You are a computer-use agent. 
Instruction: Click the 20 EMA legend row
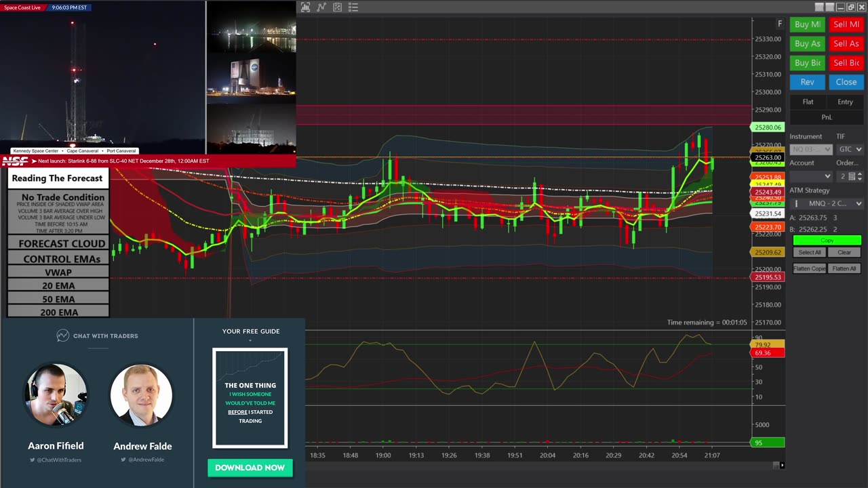click(x=58, y=285)
